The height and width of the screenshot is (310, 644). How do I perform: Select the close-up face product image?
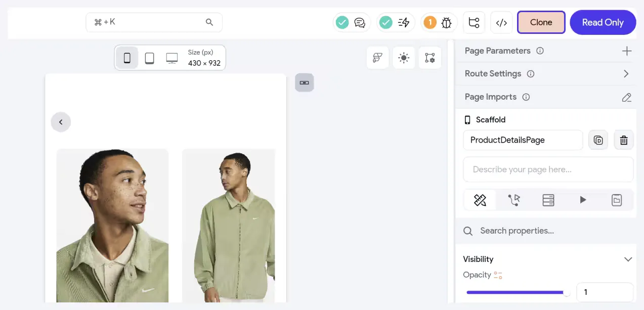coord(112,226)
